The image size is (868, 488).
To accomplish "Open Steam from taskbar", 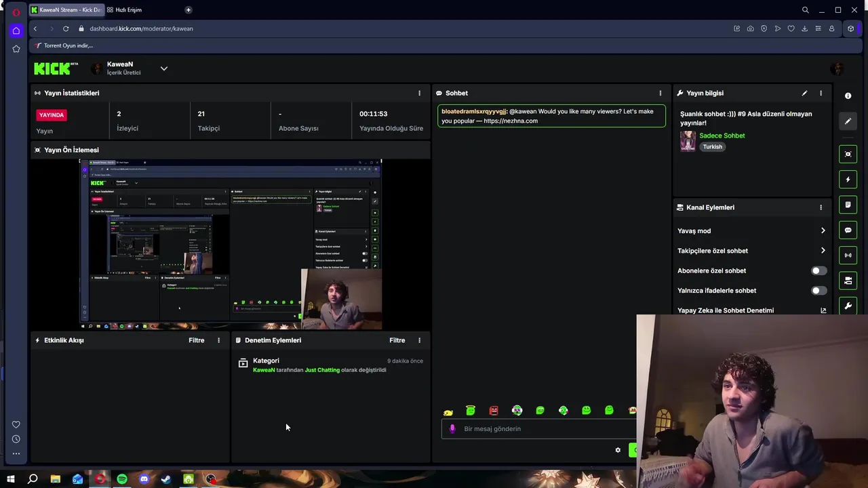I will 166,479.
